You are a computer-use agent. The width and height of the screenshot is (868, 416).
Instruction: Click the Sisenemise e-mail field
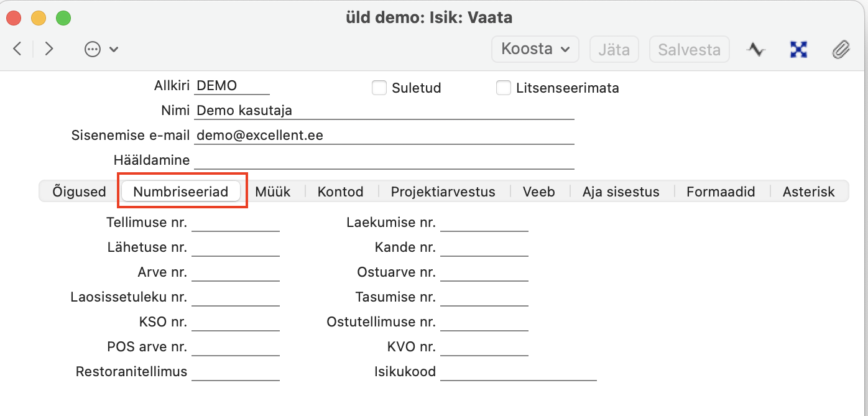point(384,136)
